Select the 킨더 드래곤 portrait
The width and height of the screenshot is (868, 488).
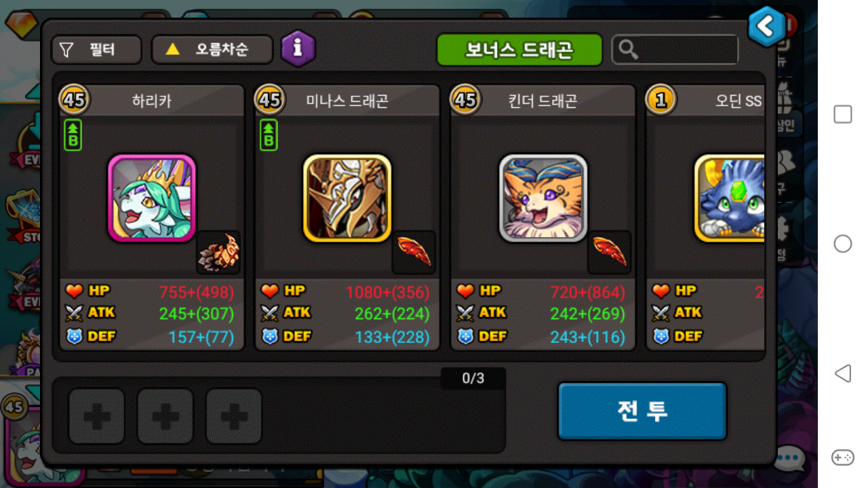(543, 198)
